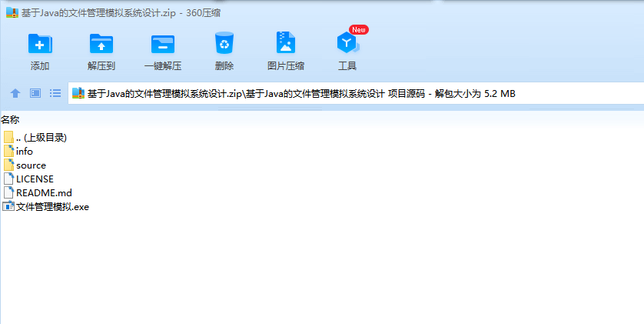Click the 名称 column header
The width and height of the screenshot is (644, 324).
(10, 120)
